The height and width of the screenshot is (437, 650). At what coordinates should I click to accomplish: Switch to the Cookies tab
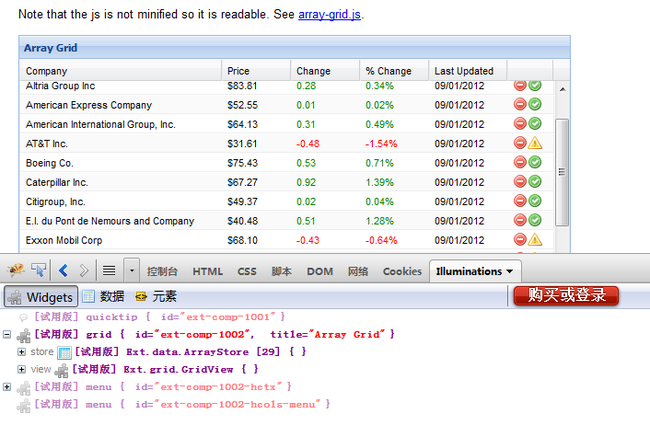(402, 272)
